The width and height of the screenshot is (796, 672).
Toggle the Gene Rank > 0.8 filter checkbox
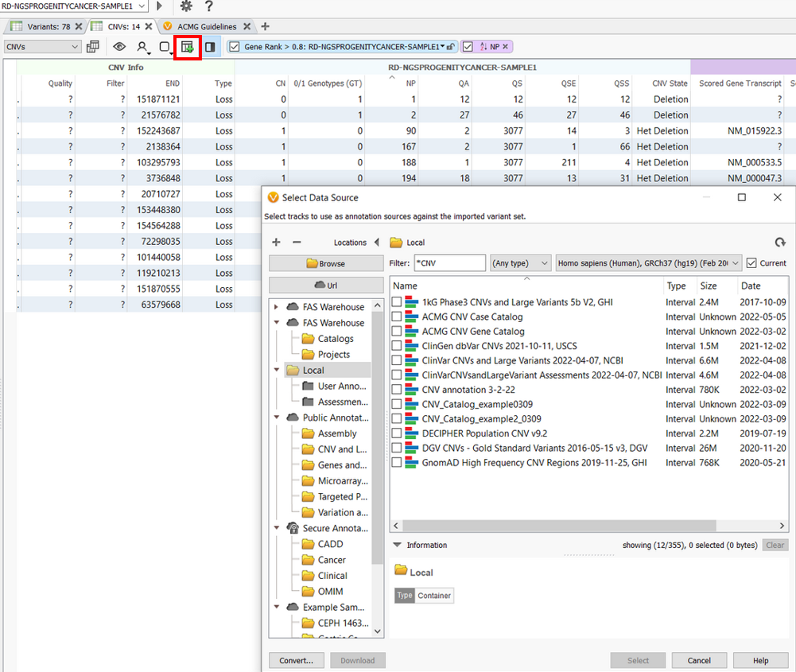[x=235, y=46]
